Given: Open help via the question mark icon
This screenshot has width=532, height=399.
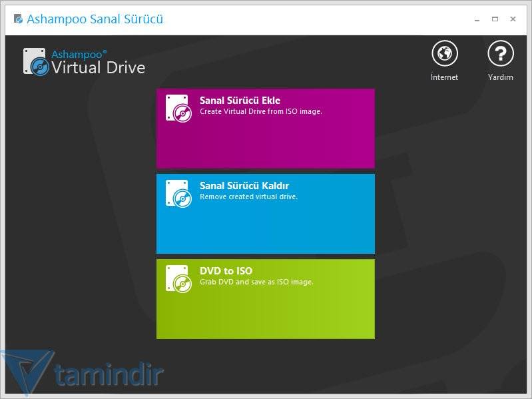Looking at the screenshot, I should 500,53.
